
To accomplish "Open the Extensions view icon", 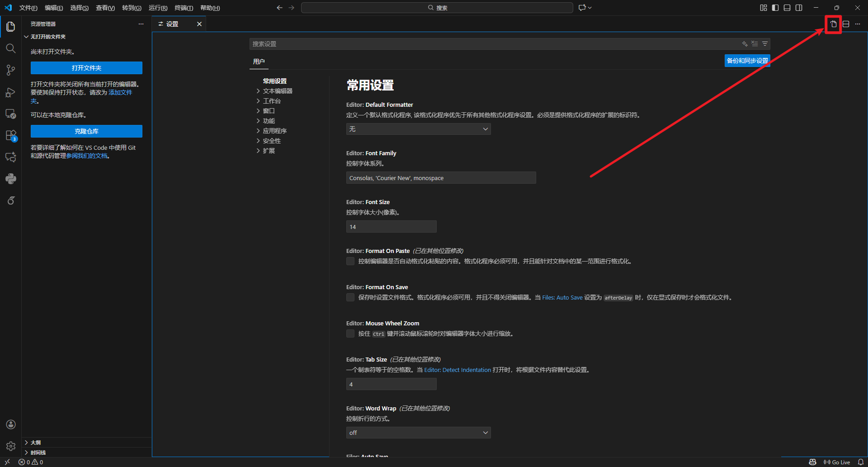I will pos(10,135).
